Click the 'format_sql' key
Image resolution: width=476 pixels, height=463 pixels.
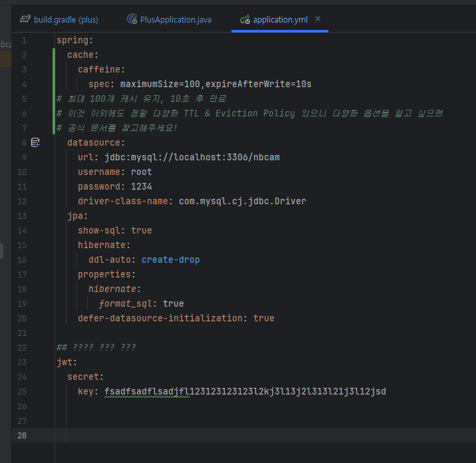click(x=126, y=303)
